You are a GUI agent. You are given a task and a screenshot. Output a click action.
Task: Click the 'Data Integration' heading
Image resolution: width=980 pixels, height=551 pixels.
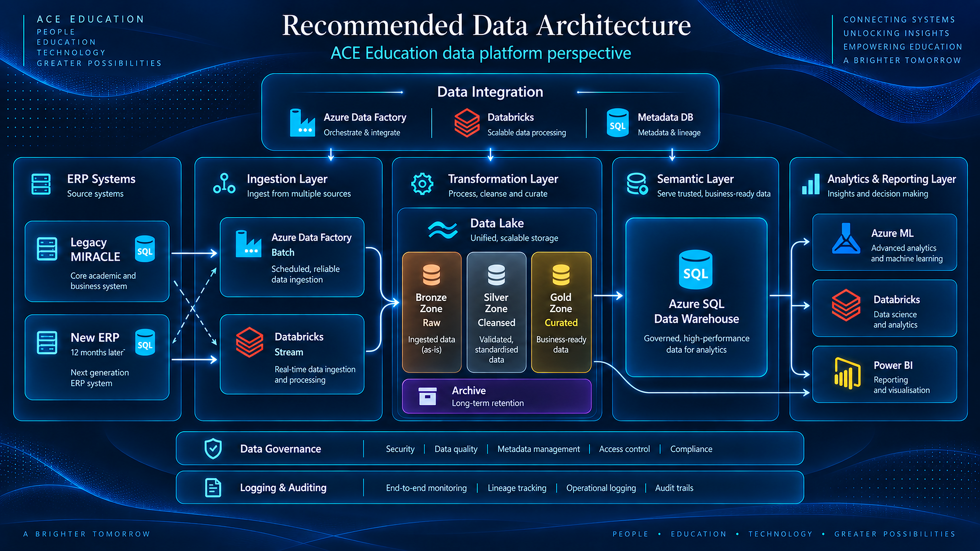(x=490, y=92)
